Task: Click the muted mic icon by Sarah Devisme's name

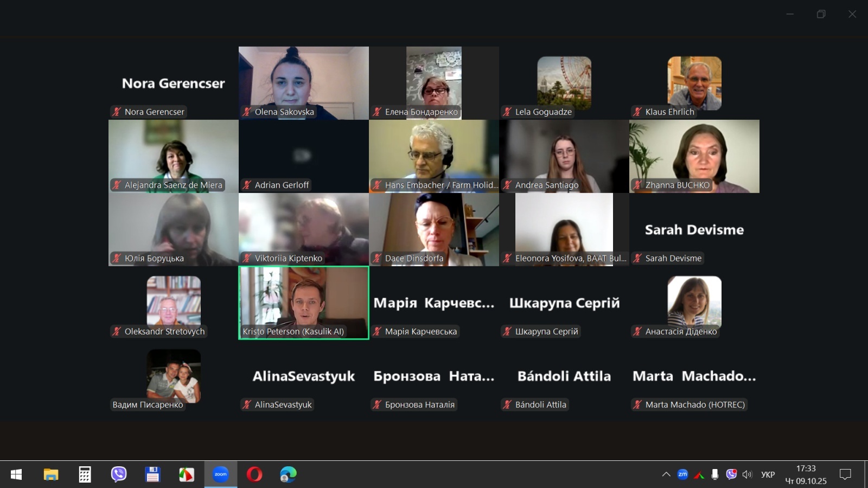Action: click(x=637, y=258)
